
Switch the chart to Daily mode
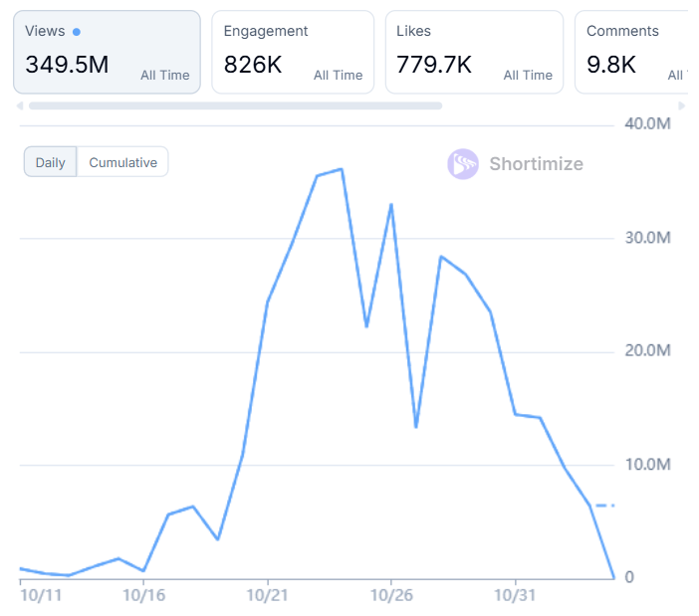click(x=50, y=162)
